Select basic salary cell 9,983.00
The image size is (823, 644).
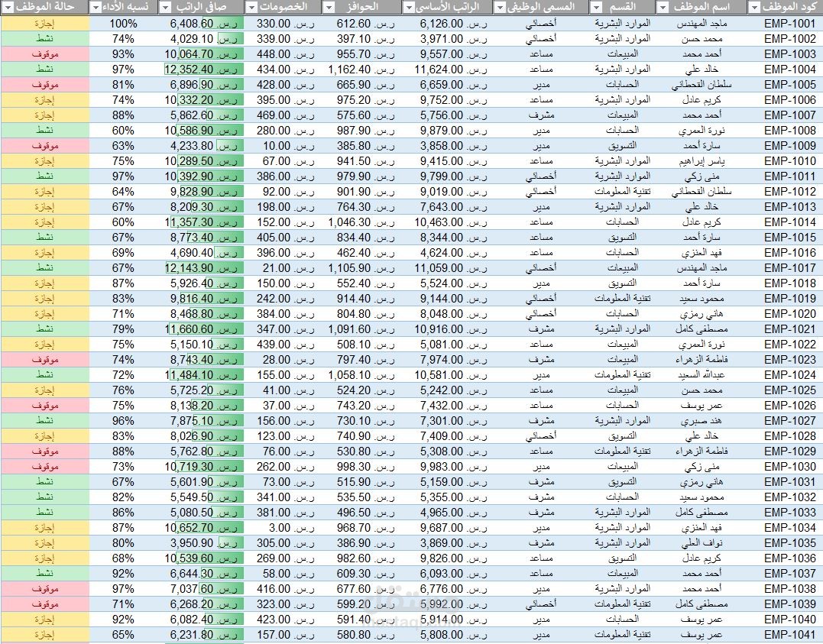[447, 467]
